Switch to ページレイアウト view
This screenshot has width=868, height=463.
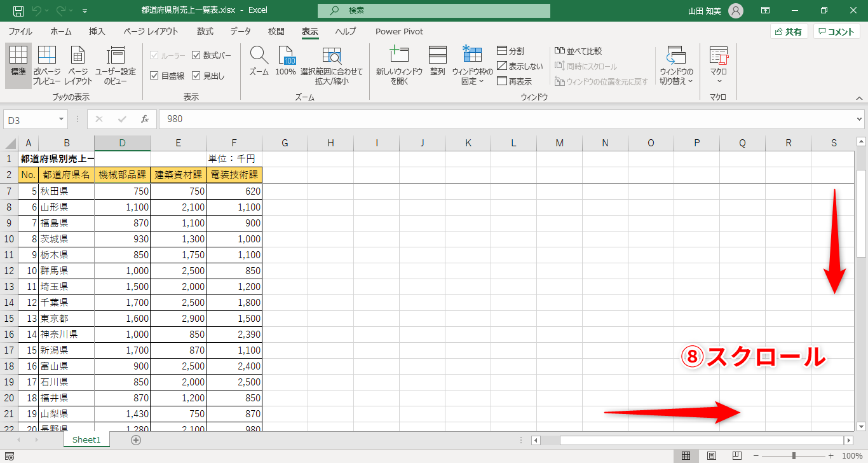(x=78, y=66)
